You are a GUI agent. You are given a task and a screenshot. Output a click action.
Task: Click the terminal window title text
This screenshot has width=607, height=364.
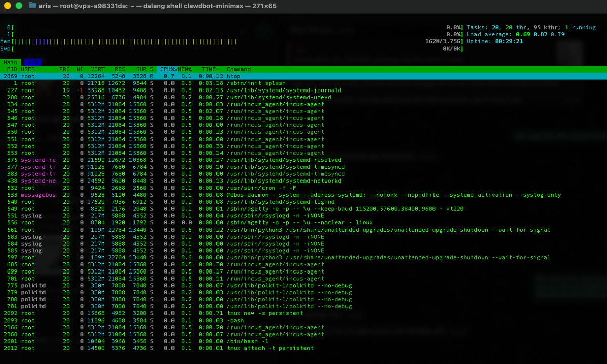click(x=158, y=6)
